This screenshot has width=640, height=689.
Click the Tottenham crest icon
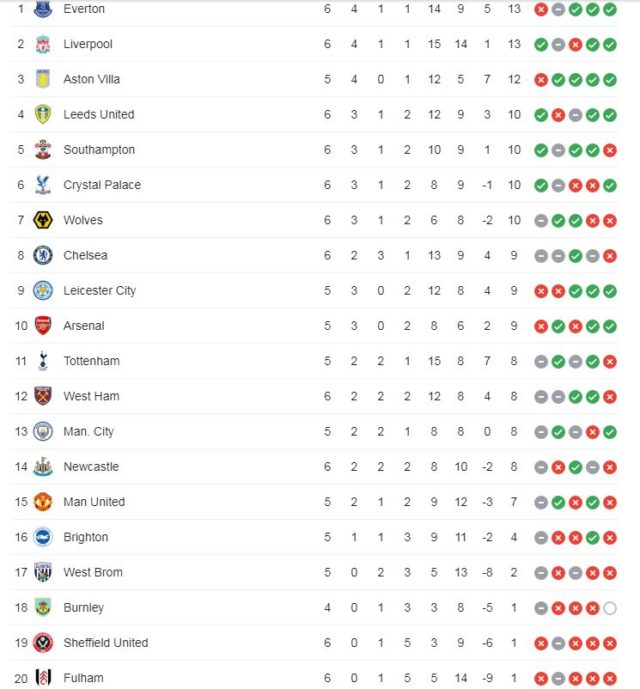coord(42,361)
